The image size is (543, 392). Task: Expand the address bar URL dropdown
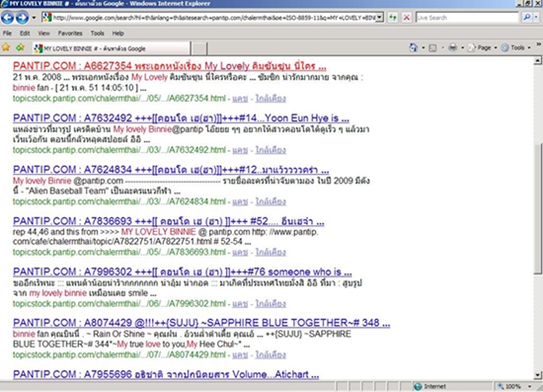click(x=380, y=18)
